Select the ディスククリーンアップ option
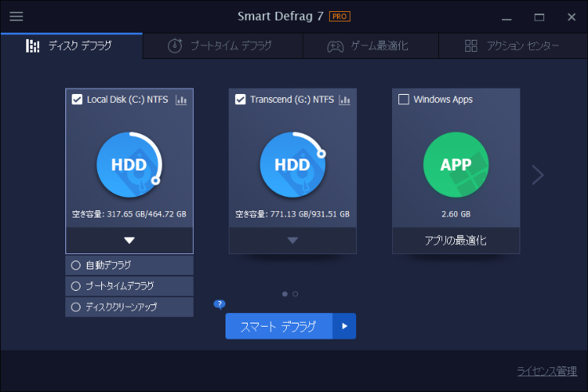Image resolution: width=588 pixels, height=392 pixels. (x=129, y=308)
